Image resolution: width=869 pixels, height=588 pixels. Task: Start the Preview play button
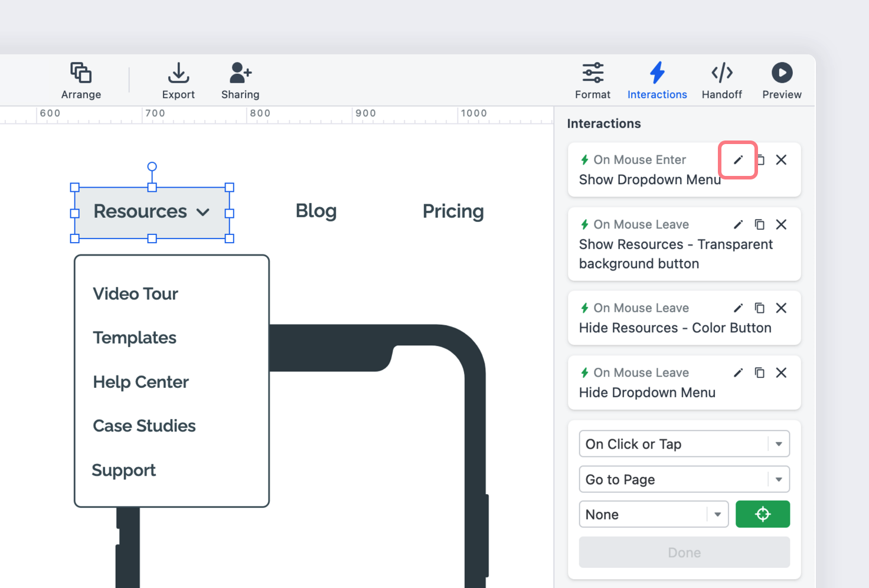point(782,73)
